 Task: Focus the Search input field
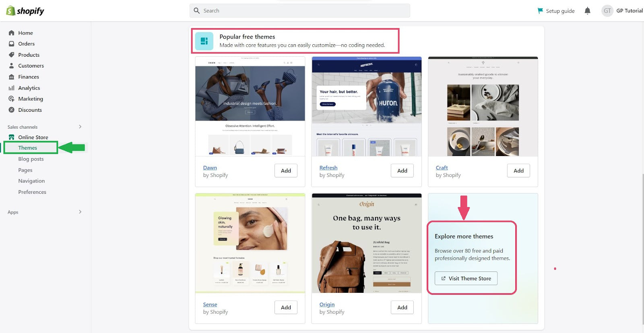(299, 11)
